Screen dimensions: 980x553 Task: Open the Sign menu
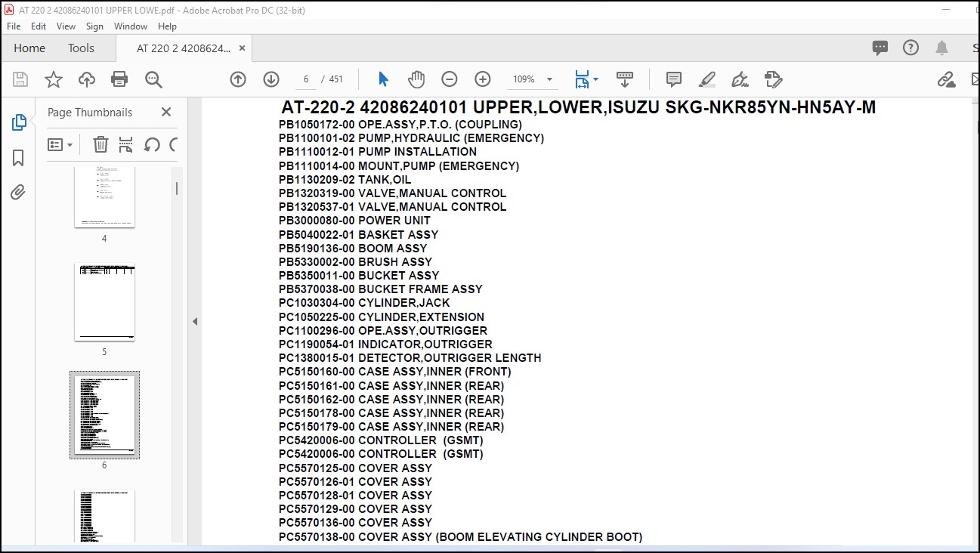tap(94, 26)
